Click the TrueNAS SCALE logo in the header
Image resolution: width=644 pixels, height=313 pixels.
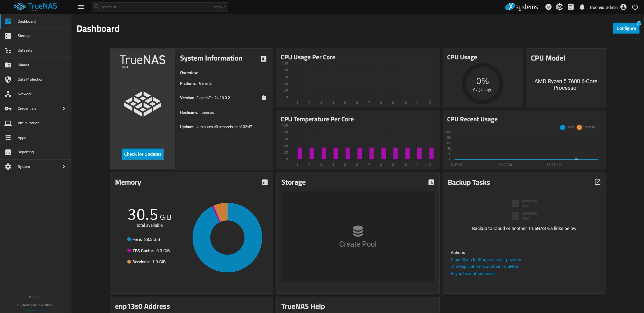(x=35, y=7)
